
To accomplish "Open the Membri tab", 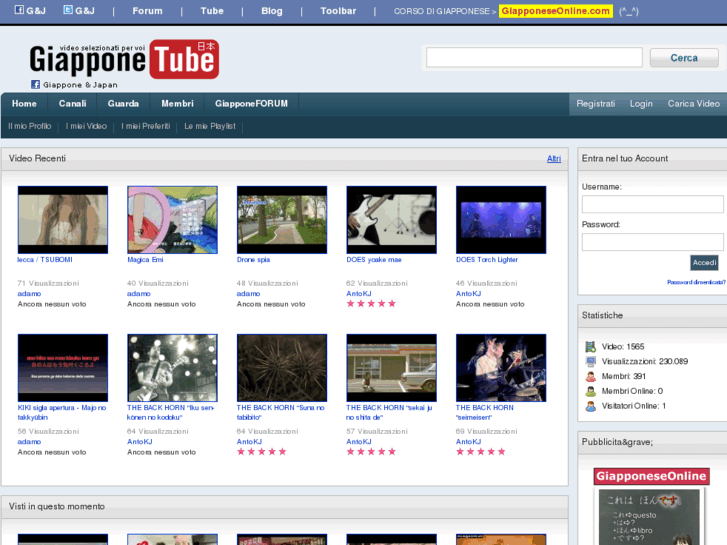I will pyautogui.click(x=177, y=104).
